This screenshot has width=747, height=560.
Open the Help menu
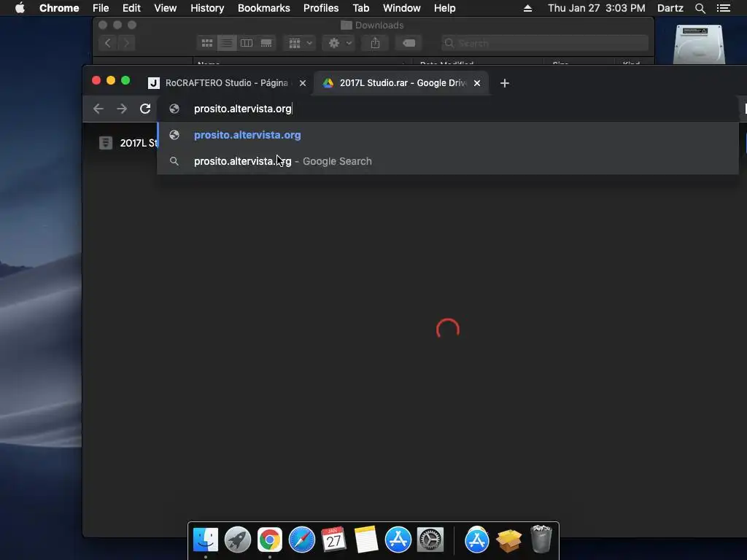click(444, 8)
